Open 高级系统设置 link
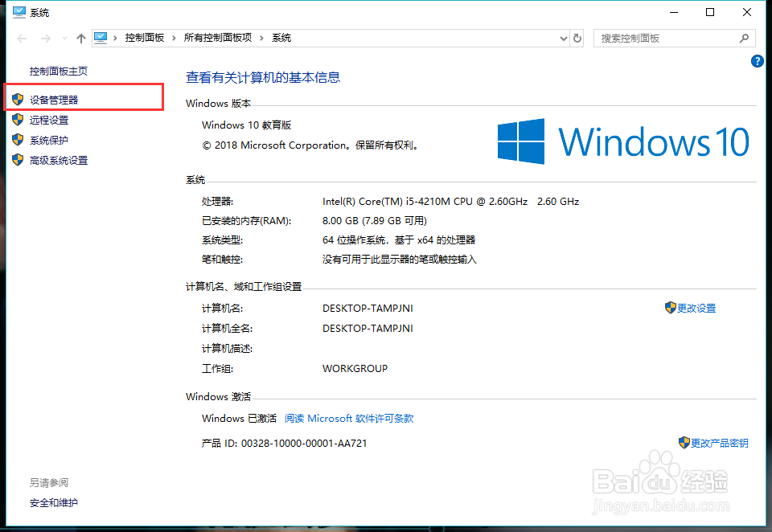This screenshot has height=532, width=772. [59, 161]
